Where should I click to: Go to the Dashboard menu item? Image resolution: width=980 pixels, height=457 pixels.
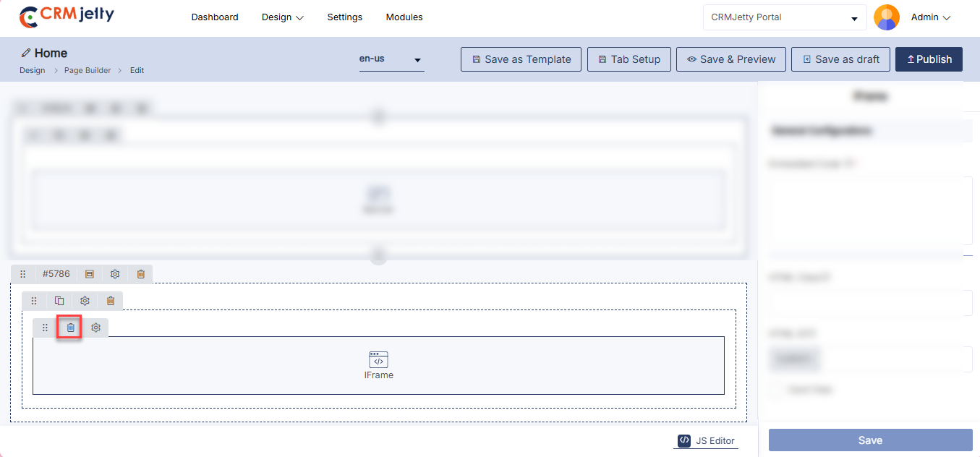pyautogui.click(x=215, y=17)
